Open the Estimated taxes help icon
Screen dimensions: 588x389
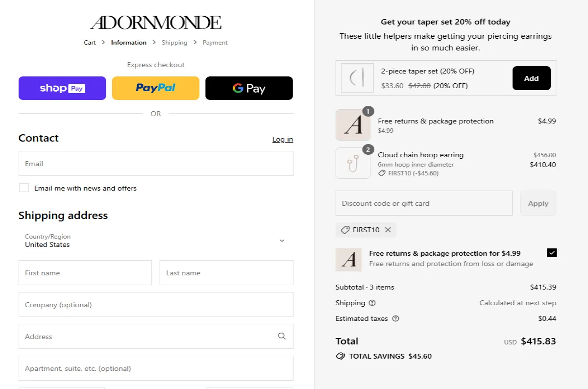pyautogui.click(x=395, y=318)
